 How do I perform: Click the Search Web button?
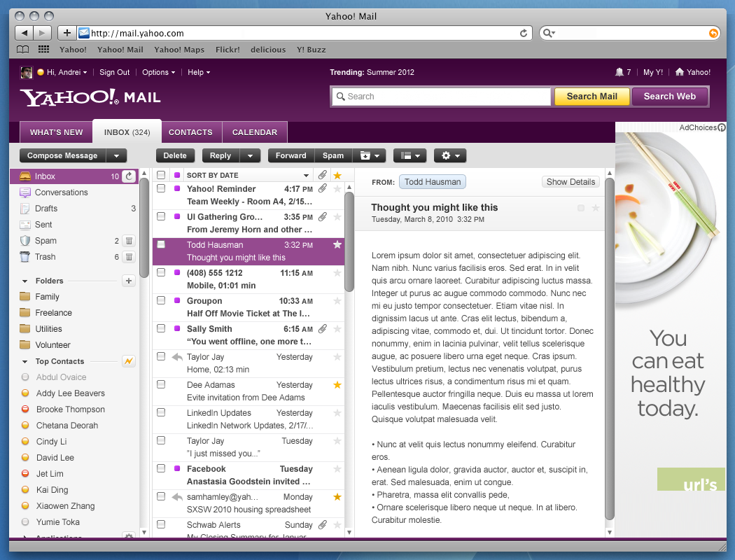pyautogui.click(x=669, y=97)
